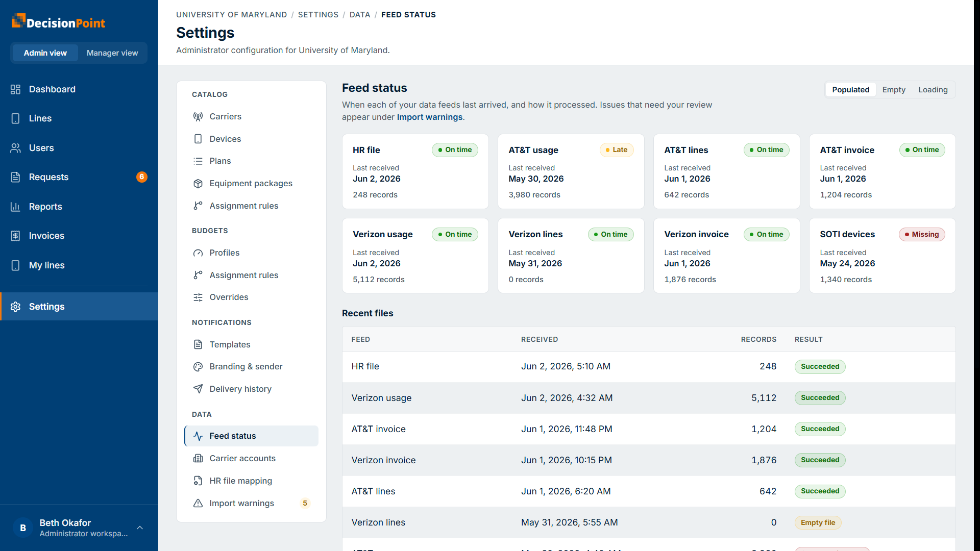Click the Overrides sliders icon
The height and width of the screenshot is (551, 980).
pos(198,297)
